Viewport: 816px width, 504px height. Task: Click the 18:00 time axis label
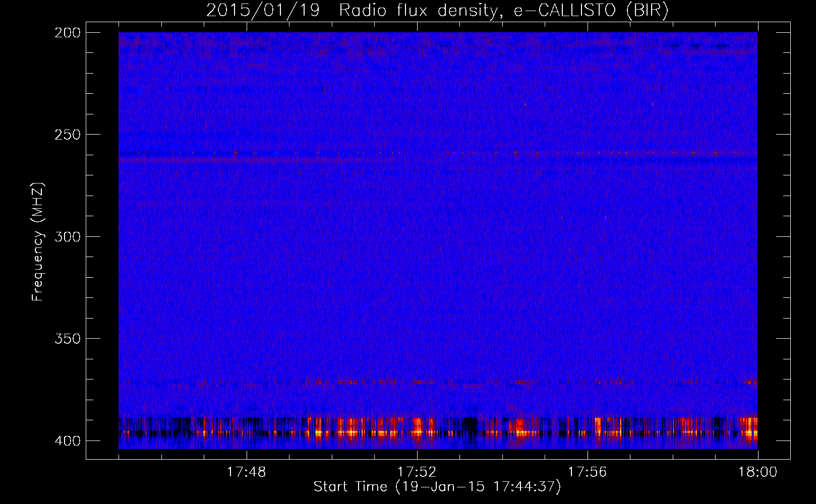click(757, 472)
